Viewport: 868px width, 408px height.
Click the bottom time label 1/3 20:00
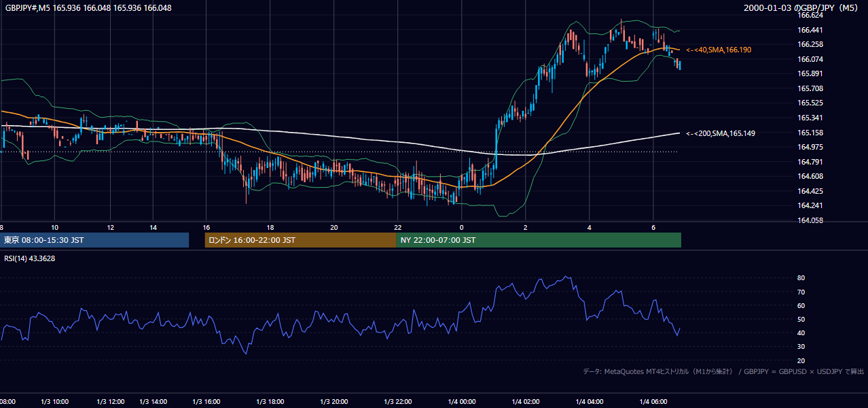click(334, 402)
